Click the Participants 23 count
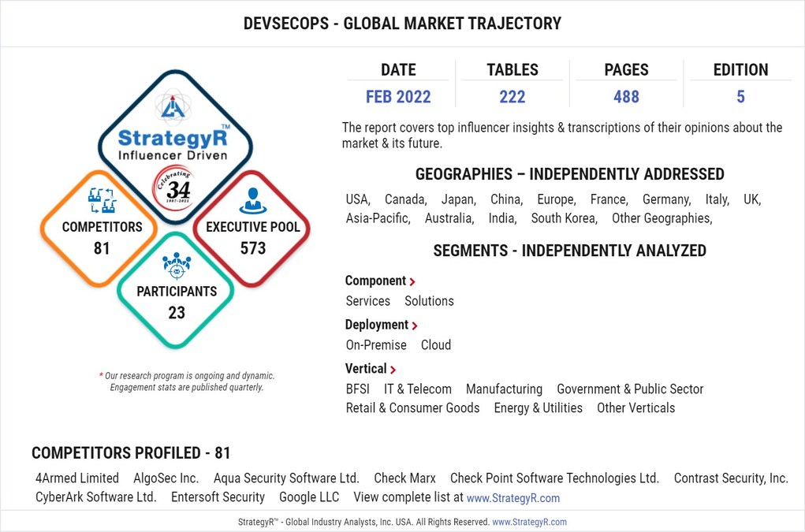The width and height of the screenshot is (805, 532). click(177, 313)
